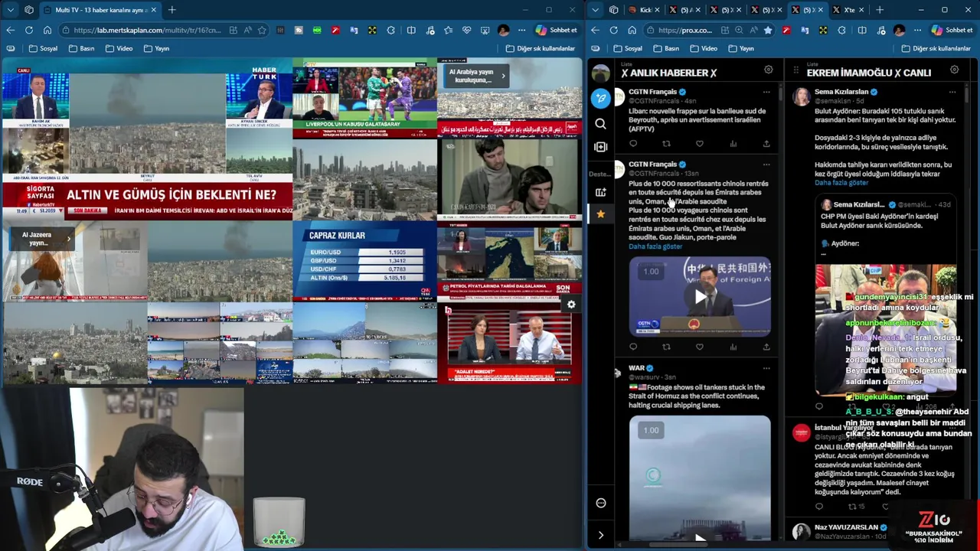
Task: Open the Sosyal bookmarks folder in the Multi TV window
Action: click(43, 48)
